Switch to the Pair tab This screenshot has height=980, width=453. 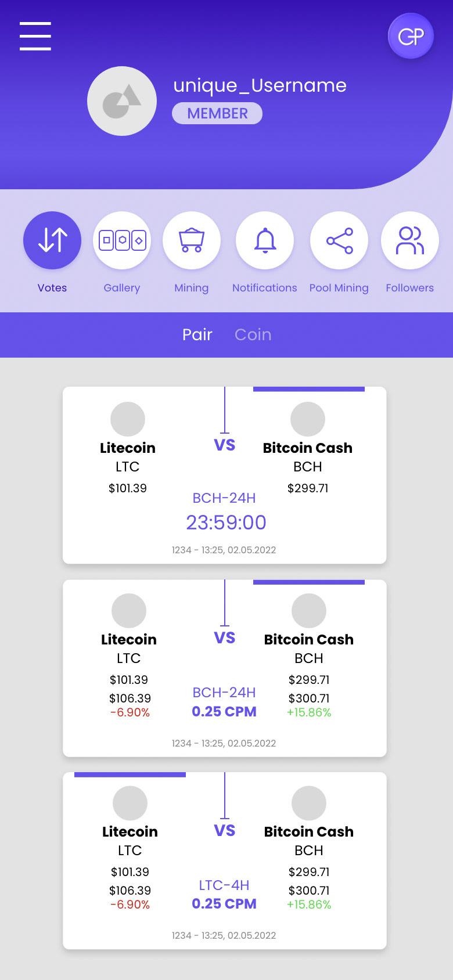point(197,334)
